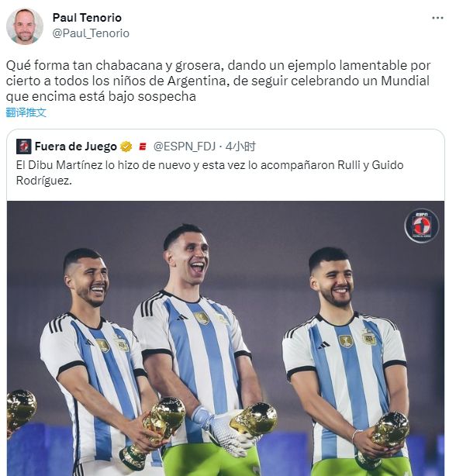
Task: Open the three-dot more options menu
Action: click(x=437, y=18)
